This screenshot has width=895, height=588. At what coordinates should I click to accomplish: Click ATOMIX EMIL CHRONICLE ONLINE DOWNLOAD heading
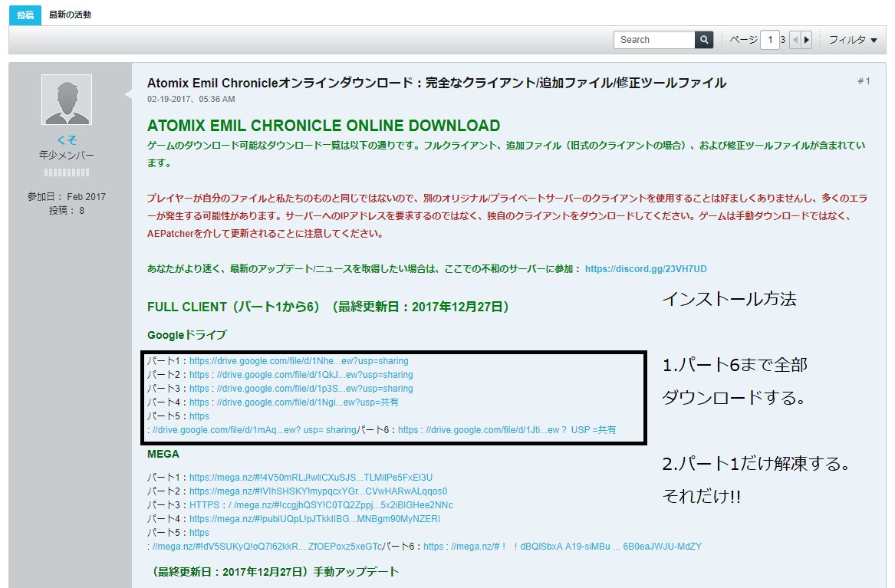(x=324, y=126)
